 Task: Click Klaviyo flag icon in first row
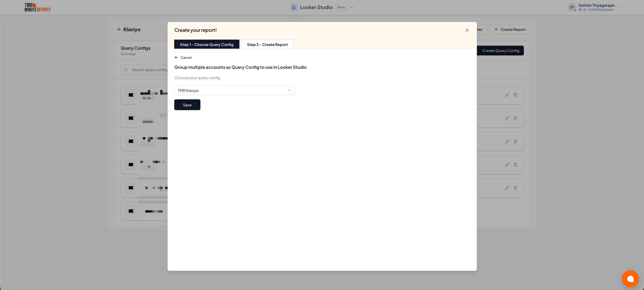[131, 95]
